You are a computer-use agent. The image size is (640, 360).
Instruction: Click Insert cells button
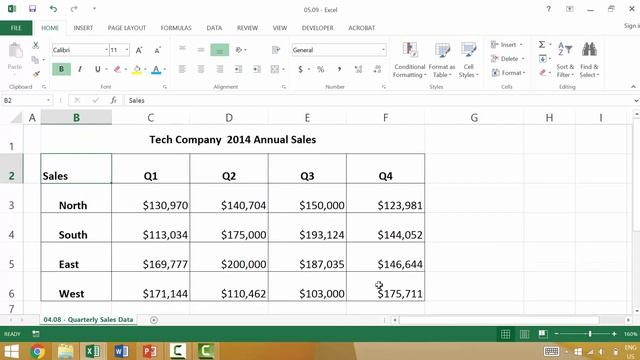(x=507, y=45)
